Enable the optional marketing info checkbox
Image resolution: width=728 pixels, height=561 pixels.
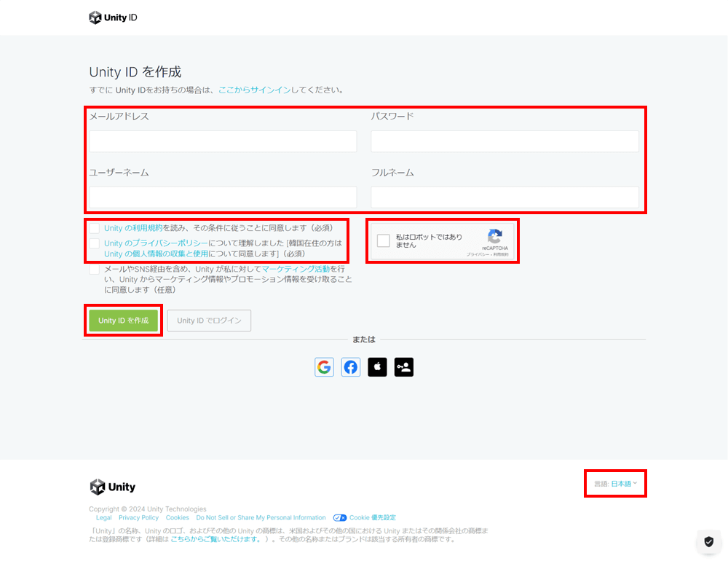95,270
